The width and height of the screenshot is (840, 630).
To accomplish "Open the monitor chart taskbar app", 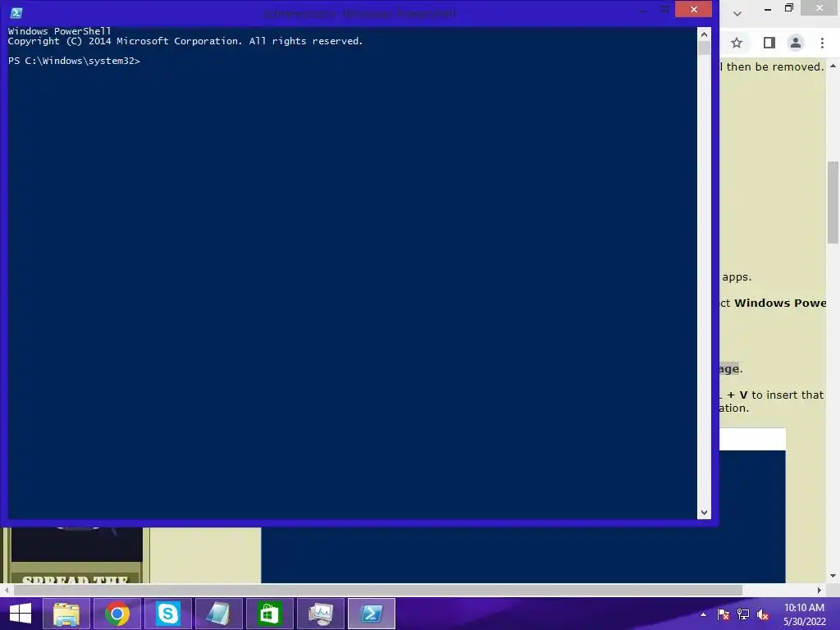I will tap(321, 614).
